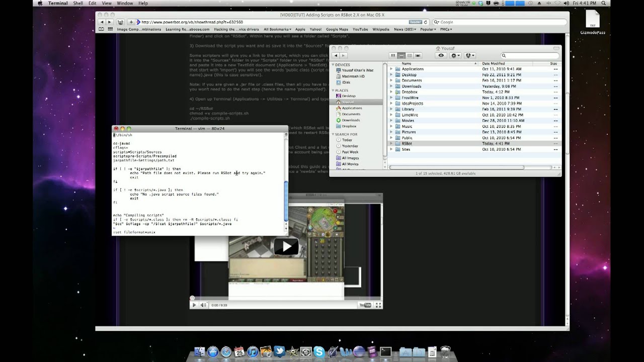Open the Shell menu in the menu bar

pyautogui.click(x=78, y=3)
